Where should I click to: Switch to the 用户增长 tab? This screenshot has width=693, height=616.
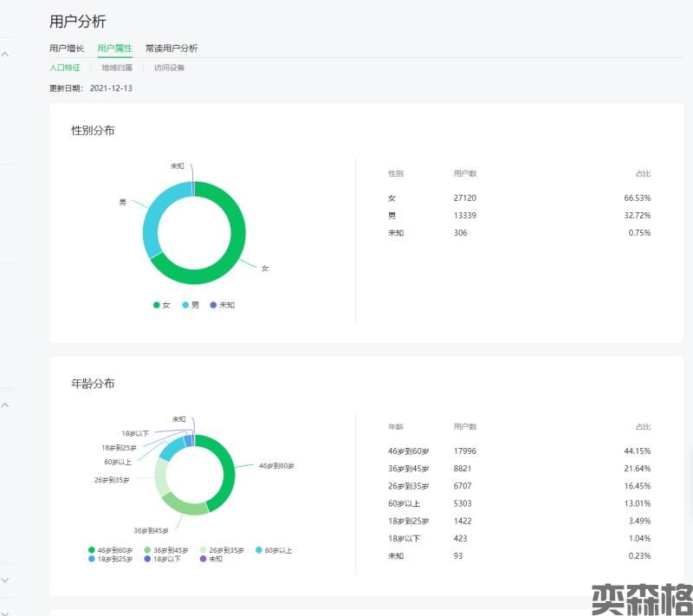(x=67, y=49)
